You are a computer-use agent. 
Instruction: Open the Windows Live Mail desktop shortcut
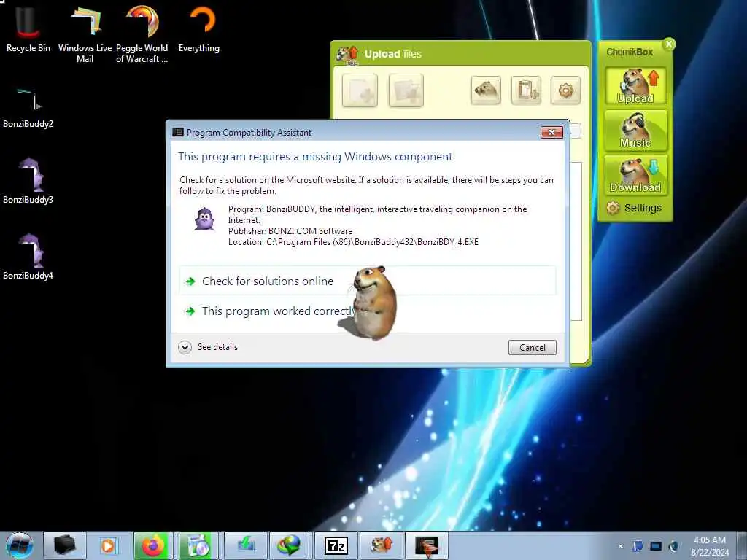pyautogui.click(x=85, y=34)
